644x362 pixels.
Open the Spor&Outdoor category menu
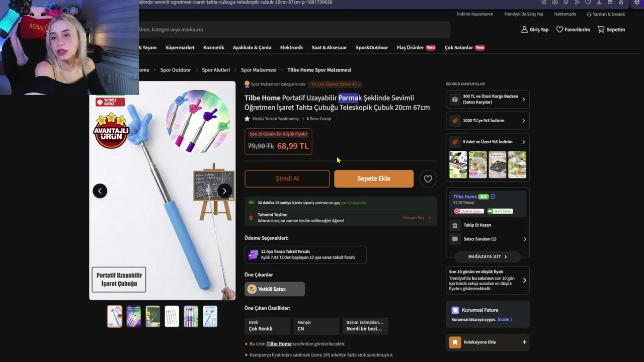tap(372, 48)
